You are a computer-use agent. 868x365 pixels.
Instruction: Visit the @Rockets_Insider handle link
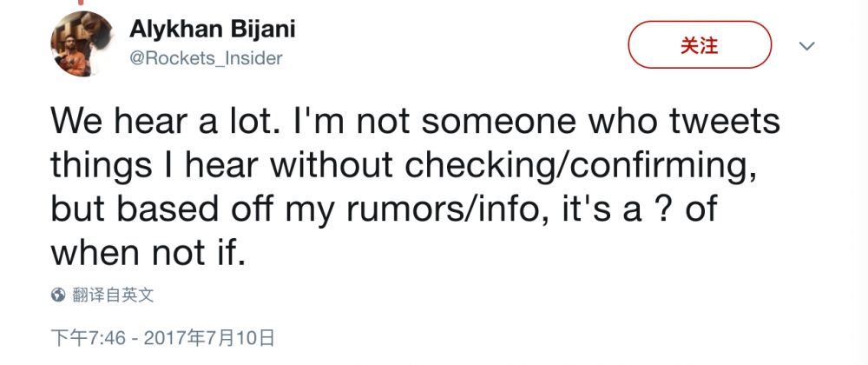206,58
